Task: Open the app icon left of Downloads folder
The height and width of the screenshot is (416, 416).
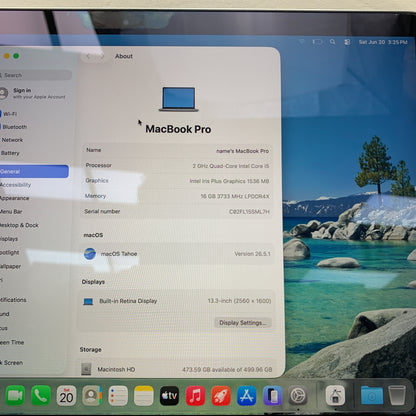Action: point(335,395)
